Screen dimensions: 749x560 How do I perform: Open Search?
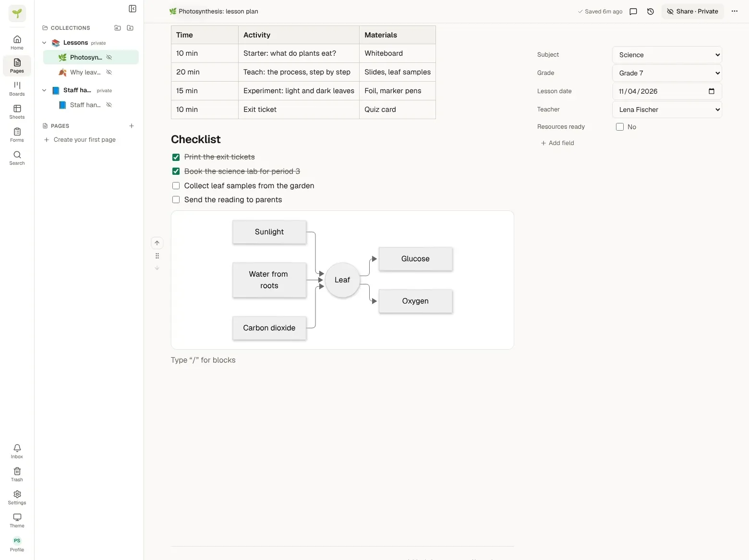(x=17, y=158)
